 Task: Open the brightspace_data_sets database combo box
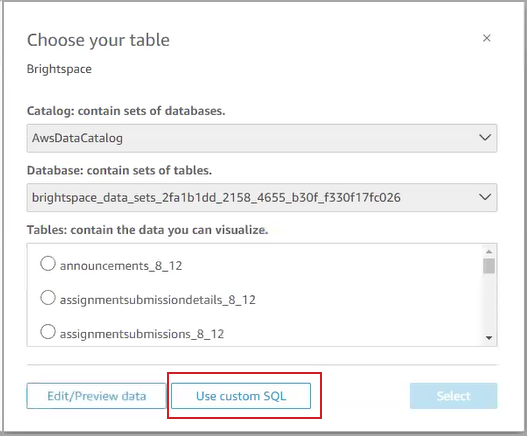click(x=262, y=197)
